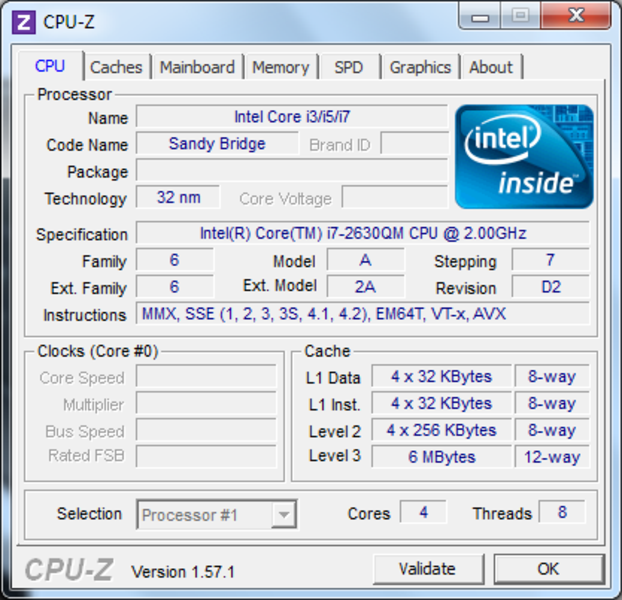
Task: Click the L1 Data 4 x 32 KBytes value
Action: pos(442,376)
